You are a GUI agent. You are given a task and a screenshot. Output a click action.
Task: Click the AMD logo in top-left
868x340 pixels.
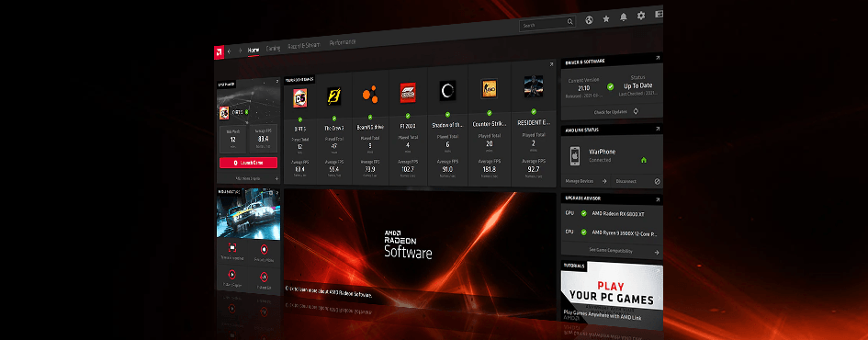[219, 51]
